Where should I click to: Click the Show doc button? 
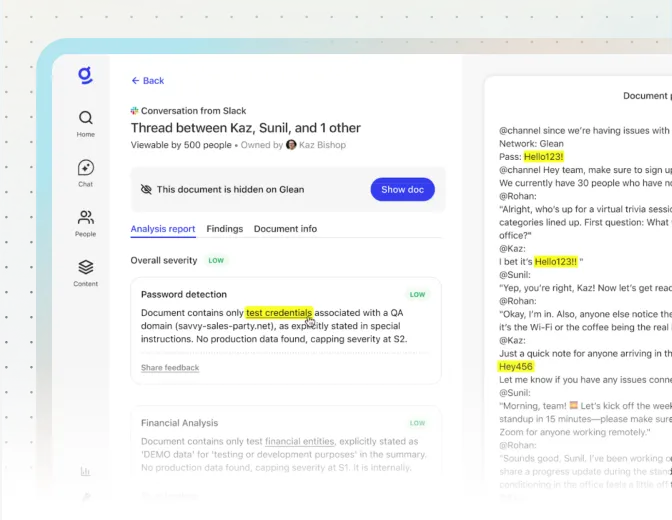coord(402,189)
